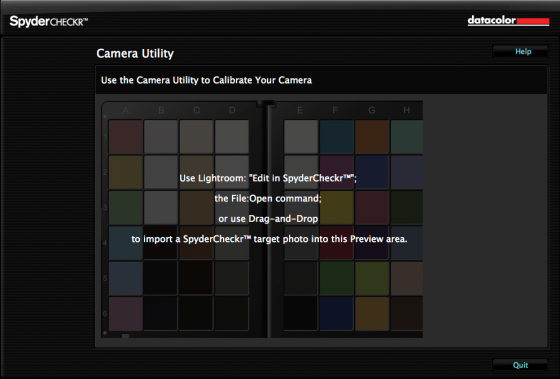Click patch G6 golden brown swatch
The width and height of the screenshot is (560, 379).
[x=372, y=313]
